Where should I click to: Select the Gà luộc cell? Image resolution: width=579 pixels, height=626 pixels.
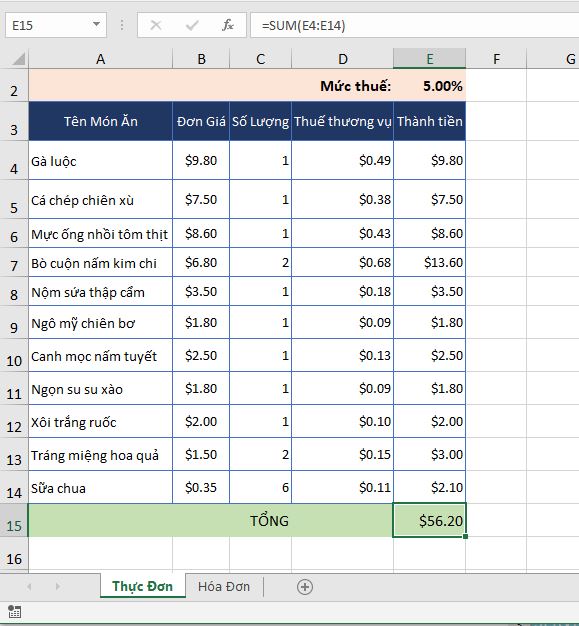[101, 160]
